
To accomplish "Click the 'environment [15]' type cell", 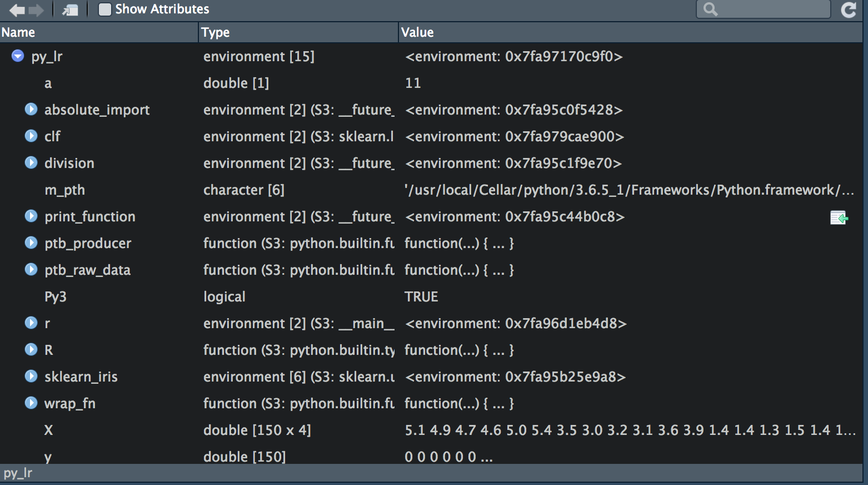I will click(x=259, y=57).
